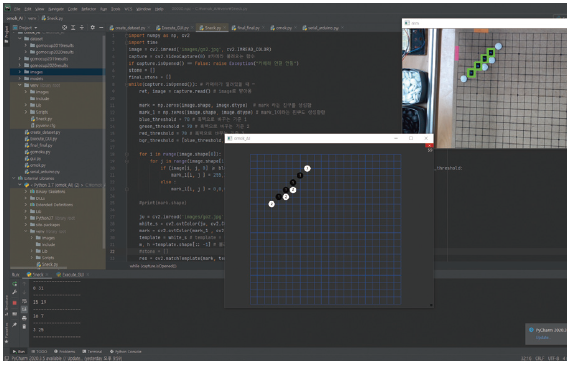Image resolution: width=570 pixels, height=365 pixels.
Task: Click white stone 7 on omok_AI board
Action: pyautogui.click(x=307, y=168)
